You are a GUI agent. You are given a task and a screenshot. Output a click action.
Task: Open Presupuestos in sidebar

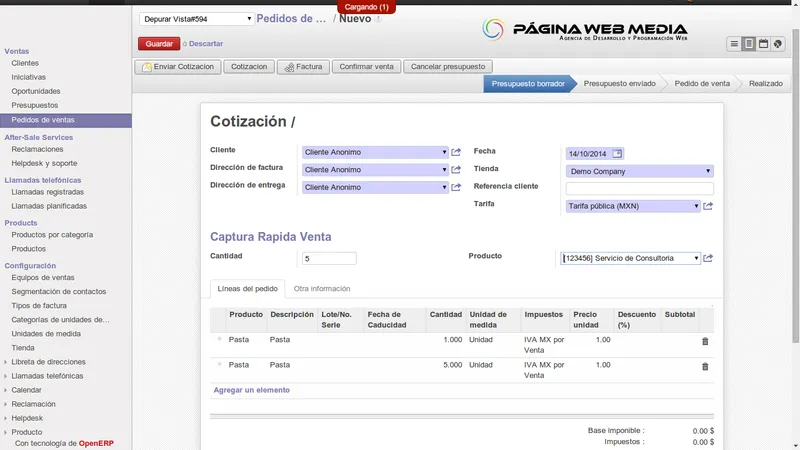click(35, 105)
